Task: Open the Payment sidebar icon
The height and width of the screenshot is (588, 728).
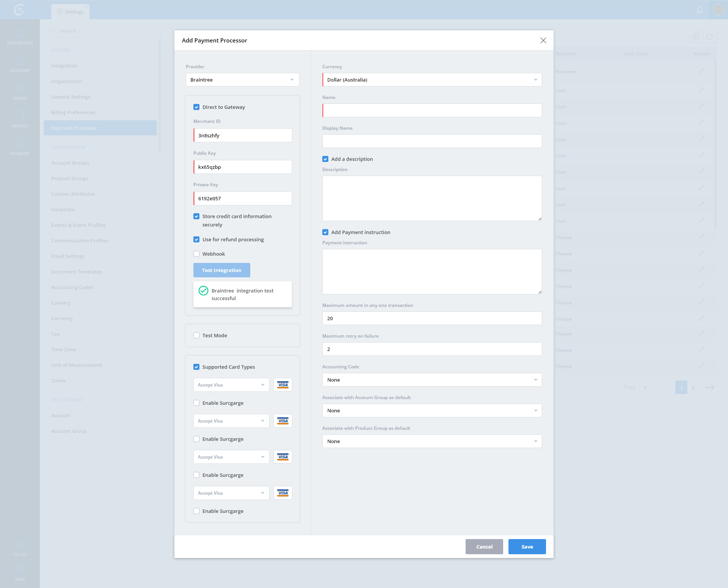Action: 20,143
